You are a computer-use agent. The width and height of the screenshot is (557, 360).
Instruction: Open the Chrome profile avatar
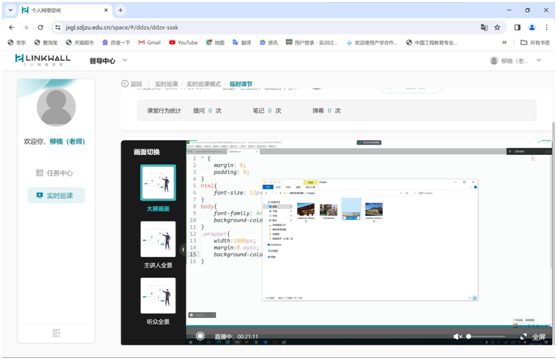[x=532, y=27]
